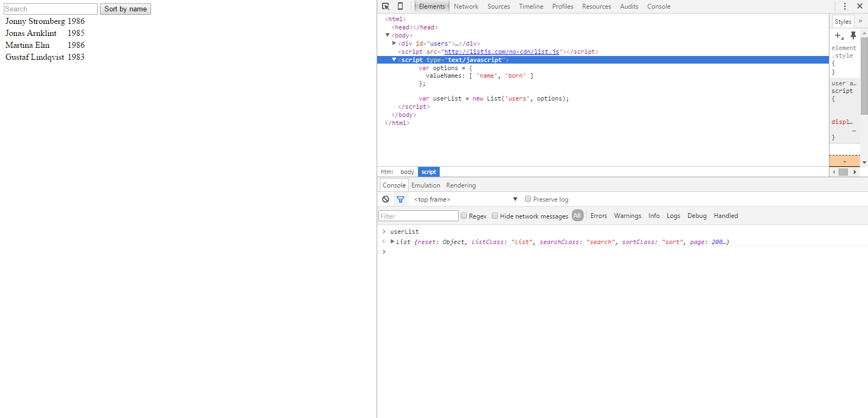This screenshot has height=418, width=868.
Task: Open the Sources tab
Action: [498, 7]
